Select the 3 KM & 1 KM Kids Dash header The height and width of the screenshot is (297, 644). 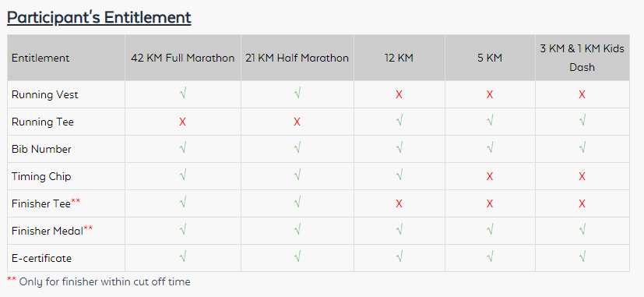(582, 58)
